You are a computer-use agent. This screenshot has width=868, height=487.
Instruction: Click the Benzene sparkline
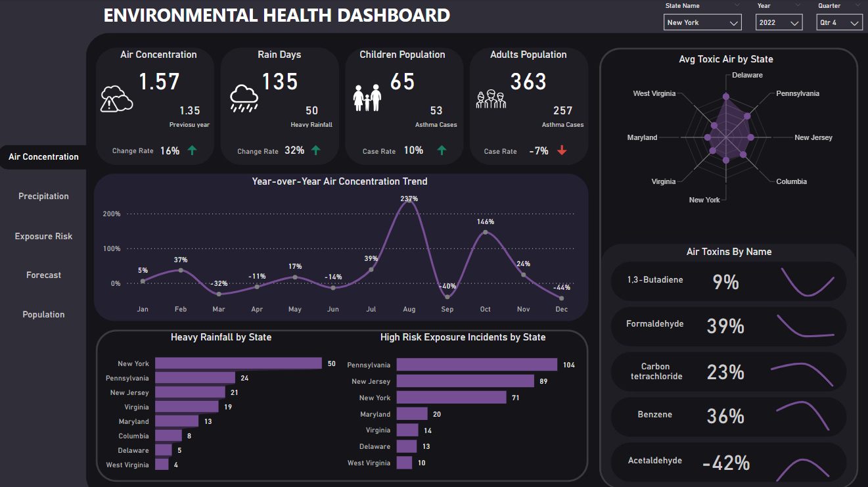802,417
